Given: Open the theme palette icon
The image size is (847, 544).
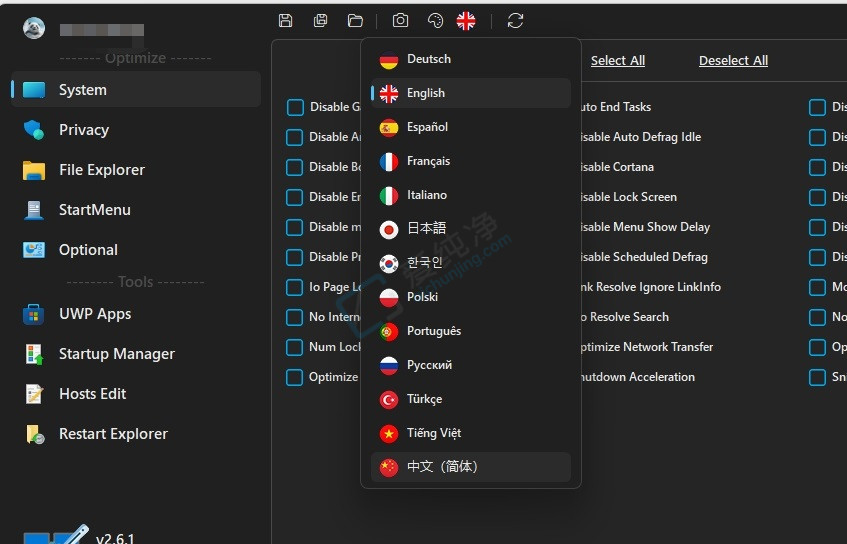Looking at the screenshot, I should 435,21.
